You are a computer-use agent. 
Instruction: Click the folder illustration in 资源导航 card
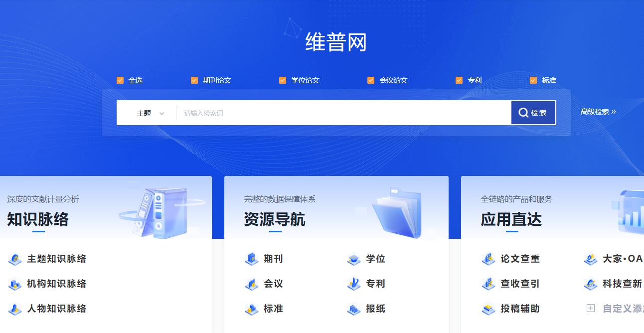pos(396,213)
